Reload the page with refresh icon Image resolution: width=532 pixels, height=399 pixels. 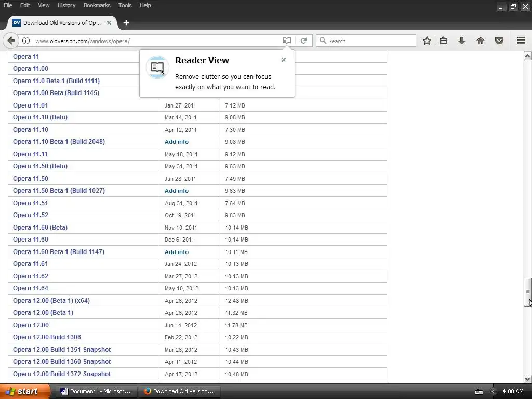point(303,41)
